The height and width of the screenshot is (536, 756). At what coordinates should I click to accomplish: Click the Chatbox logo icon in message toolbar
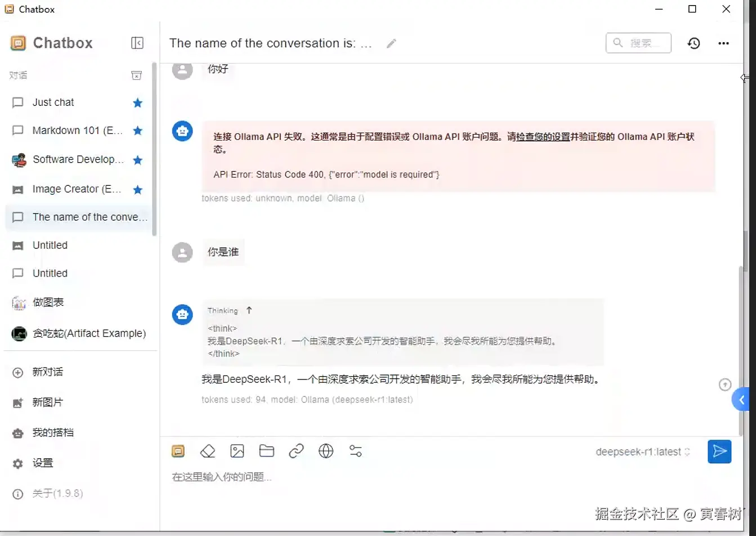178,451
